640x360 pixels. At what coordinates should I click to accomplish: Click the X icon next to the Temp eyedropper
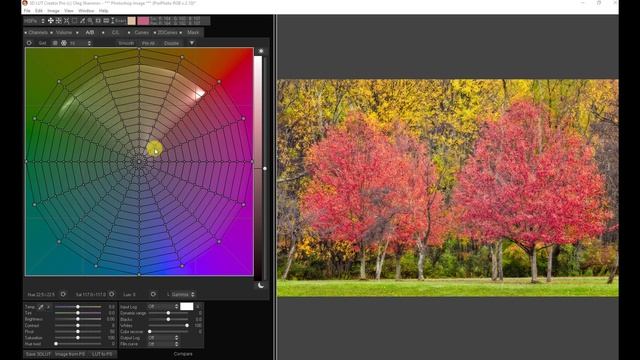[x=48, y=307]
